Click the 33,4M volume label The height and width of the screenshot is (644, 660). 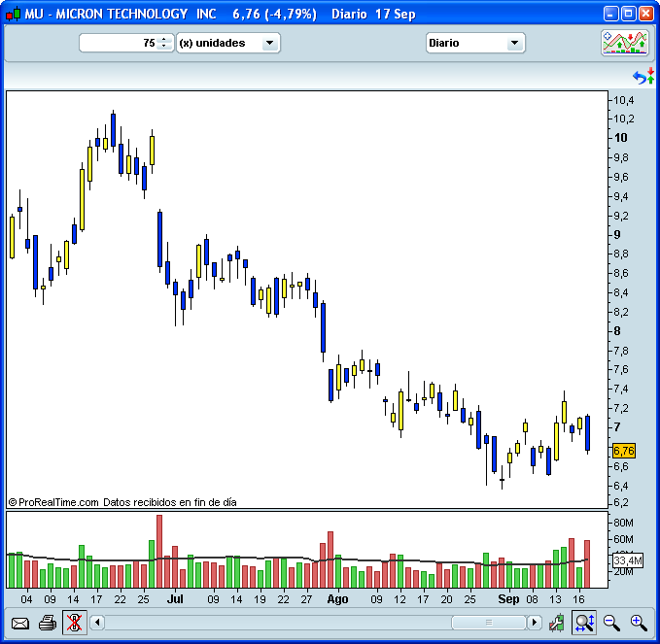[x=627, y=560]
